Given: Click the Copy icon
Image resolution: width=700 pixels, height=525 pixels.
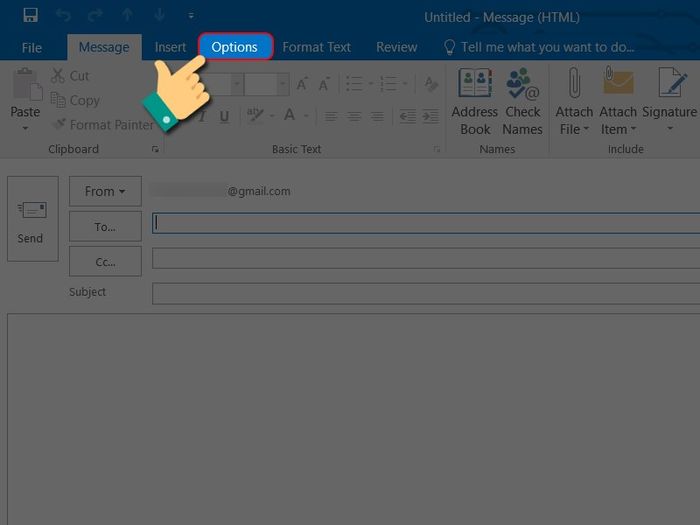Looking at the screenshot, I should pos(59,100).
